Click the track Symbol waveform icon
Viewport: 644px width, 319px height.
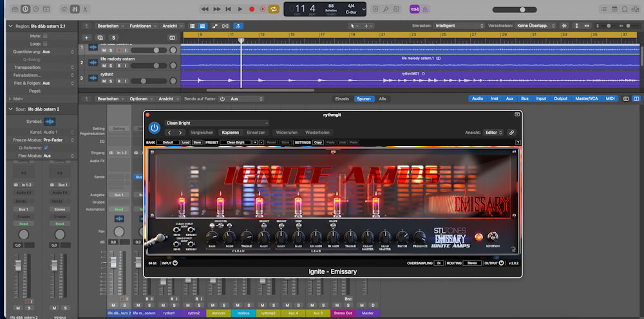(x=50, y=122)
